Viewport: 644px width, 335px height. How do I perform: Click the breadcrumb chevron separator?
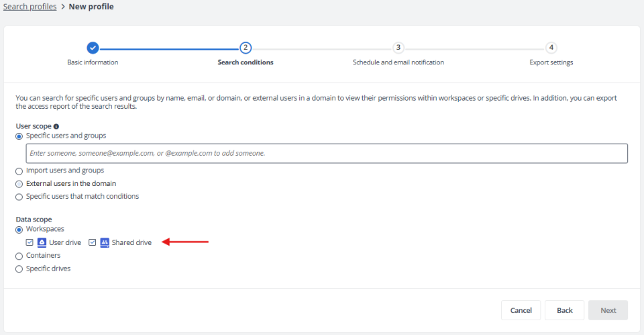63,7
